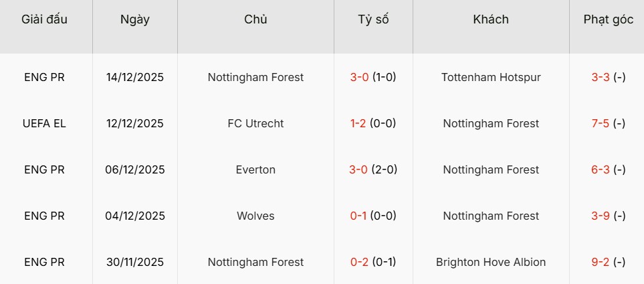Select the 30/11/2025 date cell
This screenshot has width=644, height=284.
click(134, 262)
